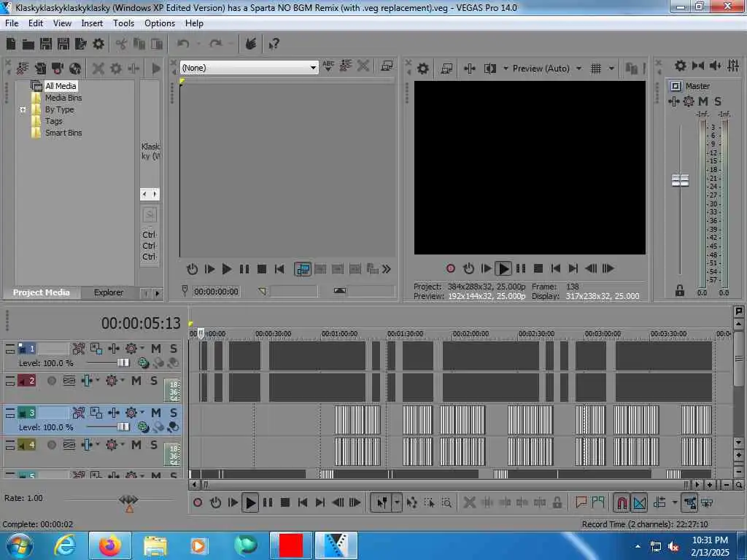Screen dimensions: 747x560
Task: Switch to the Explorer tab
Action: pos(109,292)
